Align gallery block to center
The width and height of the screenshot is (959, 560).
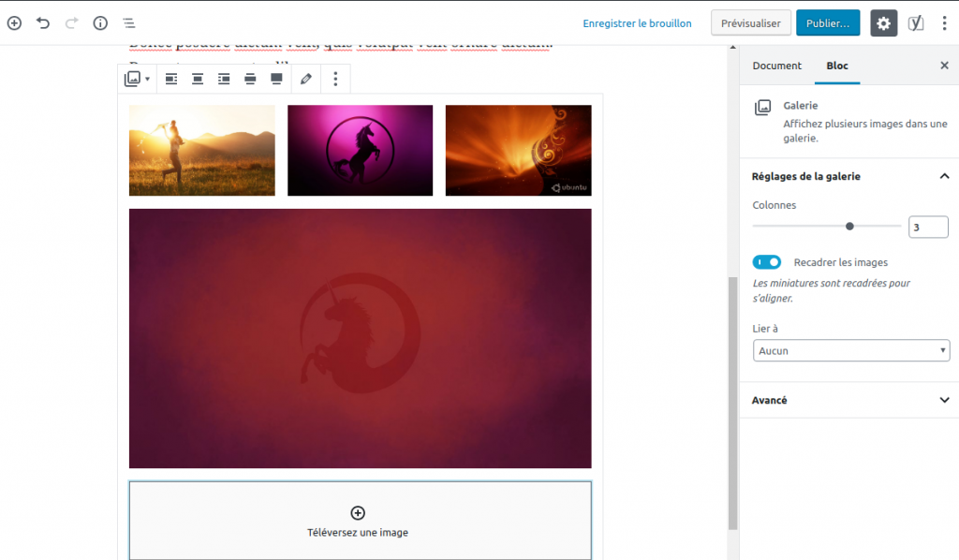click(x=198, y=79)
